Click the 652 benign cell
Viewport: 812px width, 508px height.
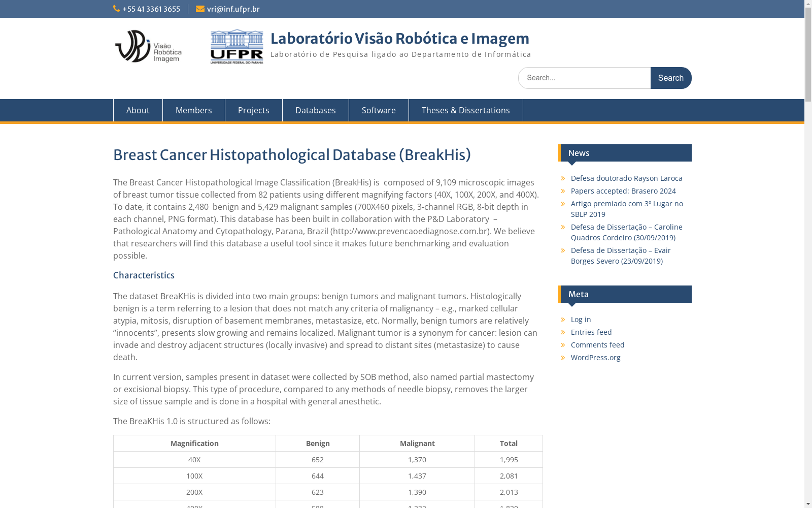coord(318,460)
